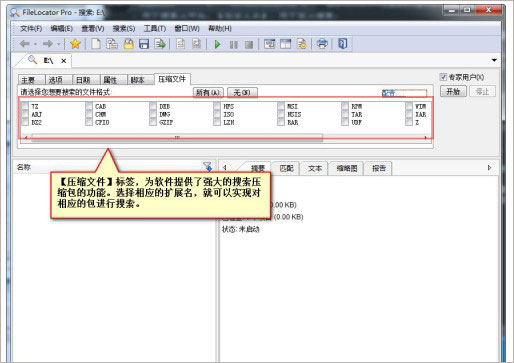The height and width of the screenshot is (363, 514).
Task: Switch to the 日期 tab
Action: pos(83,80)
